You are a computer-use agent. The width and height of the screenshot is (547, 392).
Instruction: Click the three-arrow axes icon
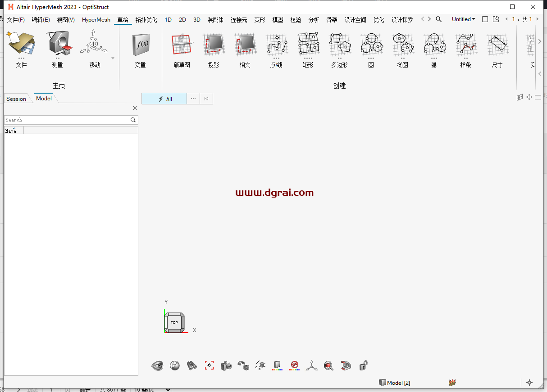point(312,365)
